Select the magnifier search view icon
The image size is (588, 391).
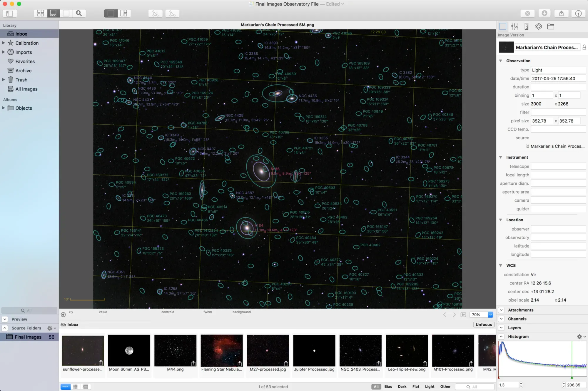[x=79, y=13]
